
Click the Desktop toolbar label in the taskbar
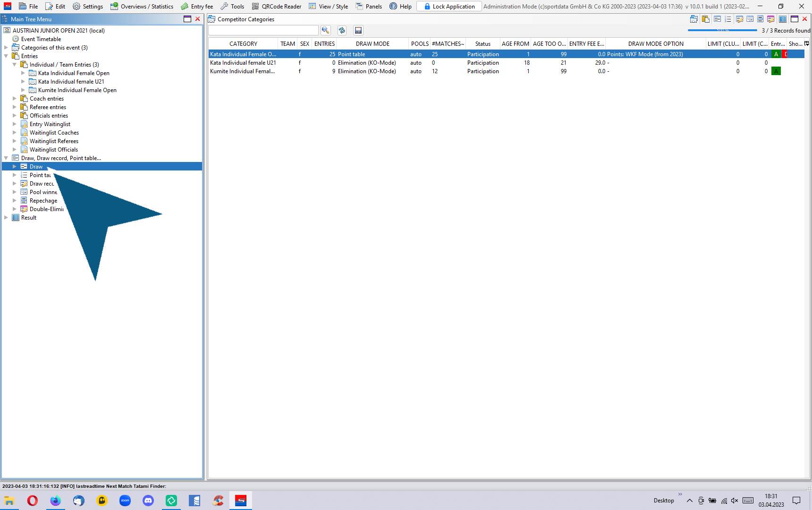coord(664,501)
